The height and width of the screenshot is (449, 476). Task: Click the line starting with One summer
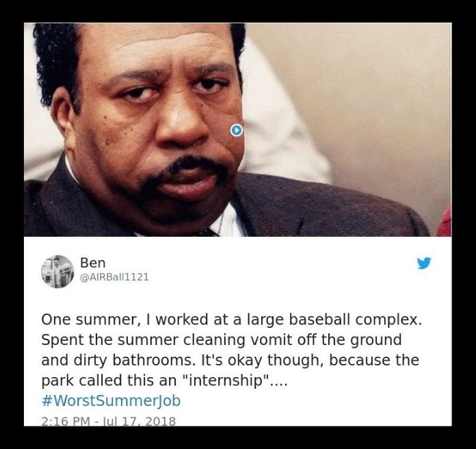pos(231,320)
